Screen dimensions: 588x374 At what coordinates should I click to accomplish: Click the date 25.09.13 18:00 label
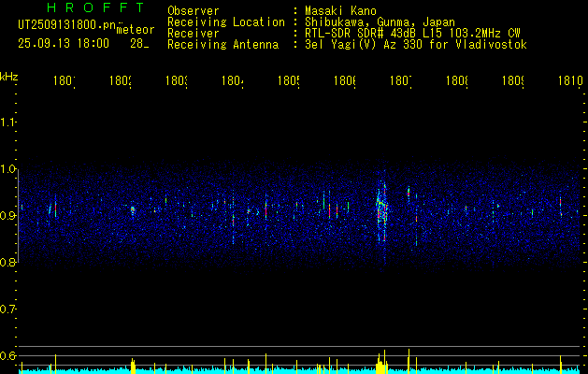[x=64, y=44]
